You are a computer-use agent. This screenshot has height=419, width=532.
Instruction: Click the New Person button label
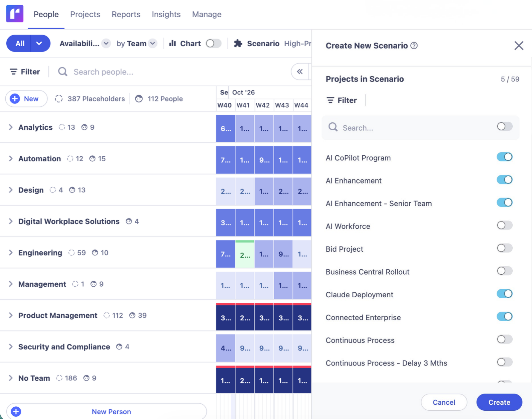pyautogui.click(x=111, y=412)
